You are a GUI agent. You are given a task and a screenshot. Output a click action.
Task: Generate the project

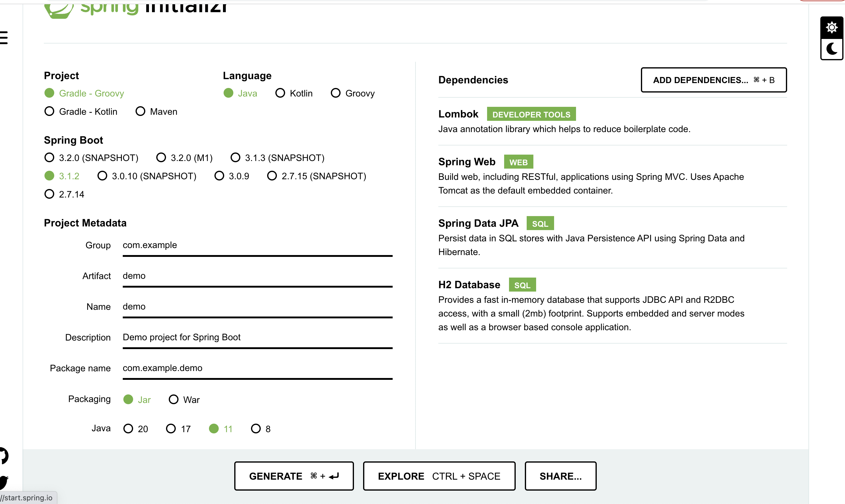294,476
